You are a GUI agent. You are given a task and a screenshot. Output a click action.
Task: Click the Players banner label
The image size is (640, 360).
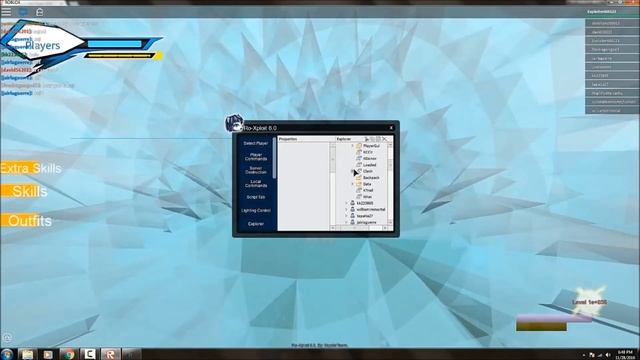coord(42,45)
